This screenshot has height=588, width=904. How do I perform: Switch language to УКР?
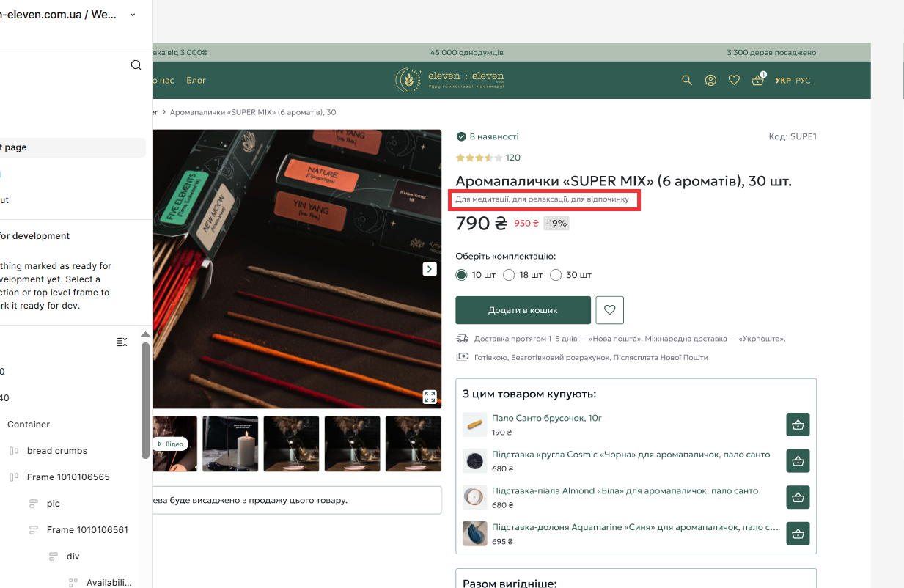point(783,81)
